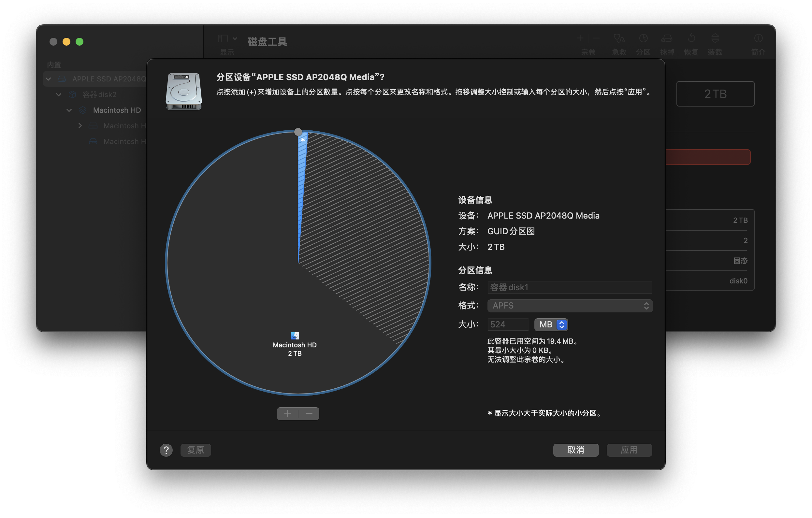Click the pie chart resize handle
812x518 pixels.
pyautogui.click(x=298, y=132)
